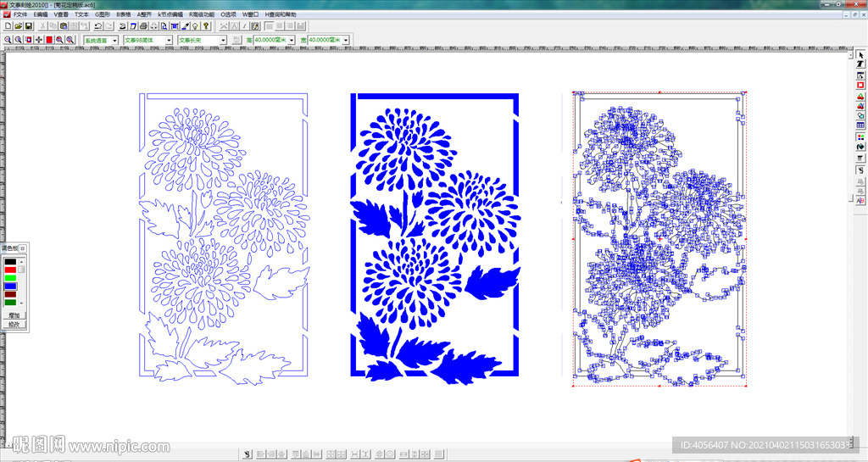Click the plotter output S icon in right toolbar
The image size is (868, 462).
click(860, 170)
